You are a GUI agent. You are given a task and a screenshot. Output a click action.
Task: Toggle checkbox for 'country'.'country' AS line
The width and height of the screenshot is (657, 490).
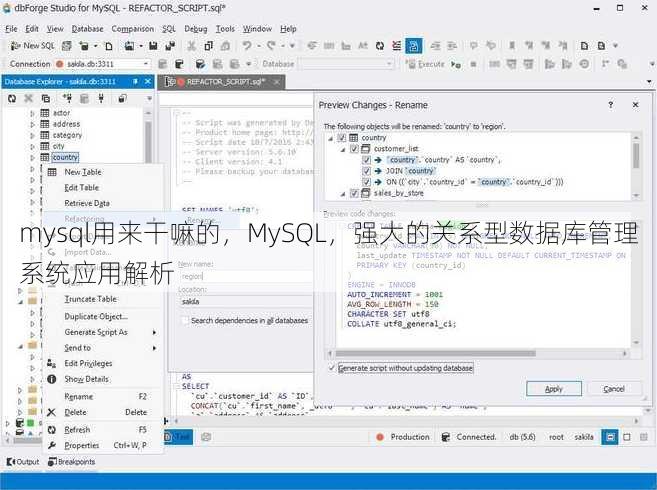click(366, 160)
